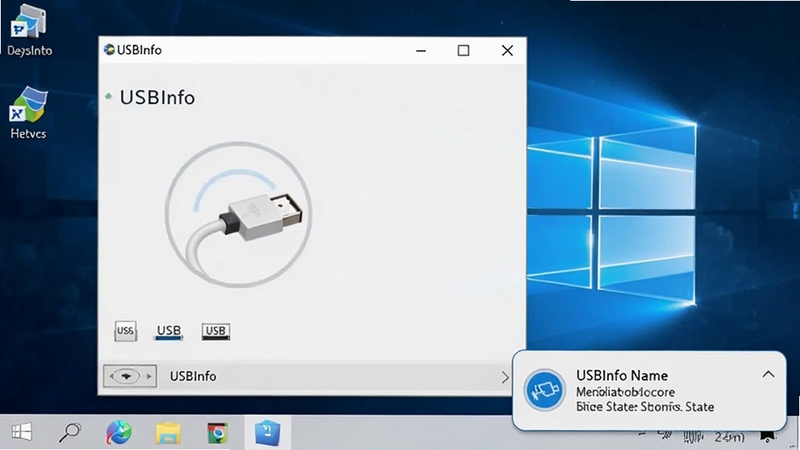Viewport: 800px width, 450px height.
Task: Click the active USBInfo taskbar button
Action: coord(267,433)
